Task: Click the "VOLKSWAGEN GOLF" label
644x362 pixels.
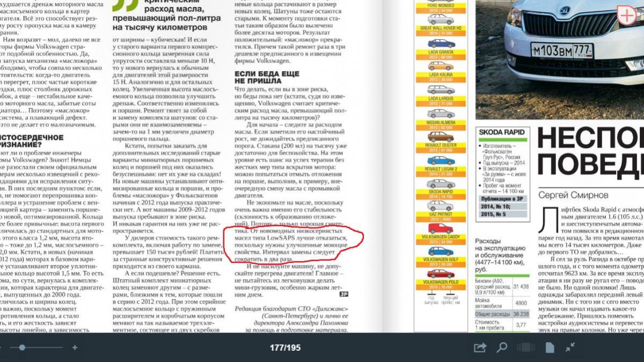Action: pos(441,260)
